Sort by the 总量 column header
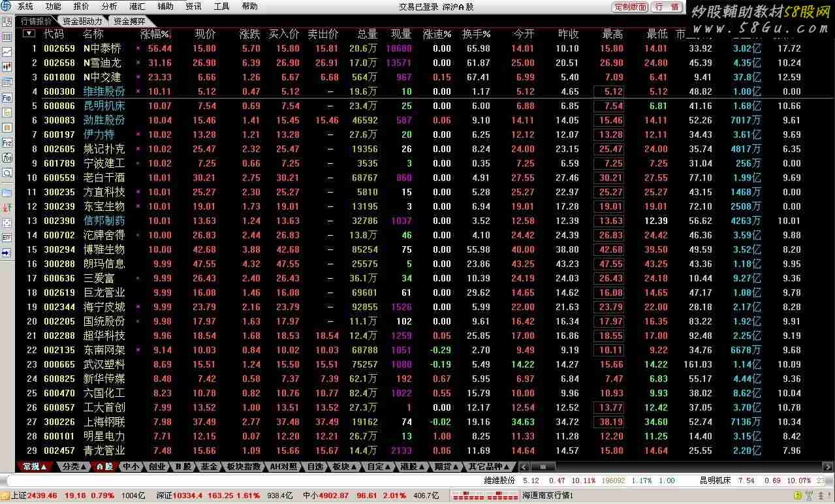 click(x=368, y=34)
